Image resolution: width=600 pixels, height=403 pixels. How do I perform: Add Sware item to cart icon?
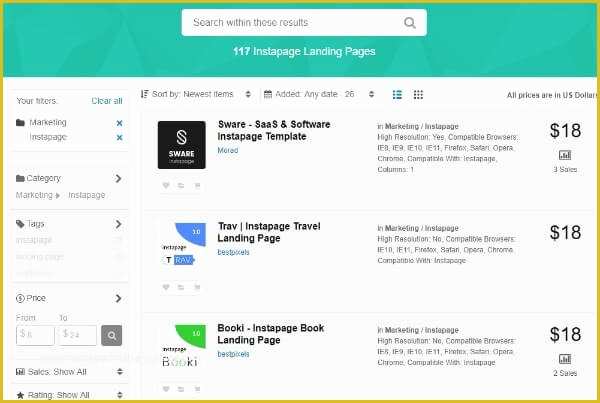pyautogui.click(x=197, y=186)
